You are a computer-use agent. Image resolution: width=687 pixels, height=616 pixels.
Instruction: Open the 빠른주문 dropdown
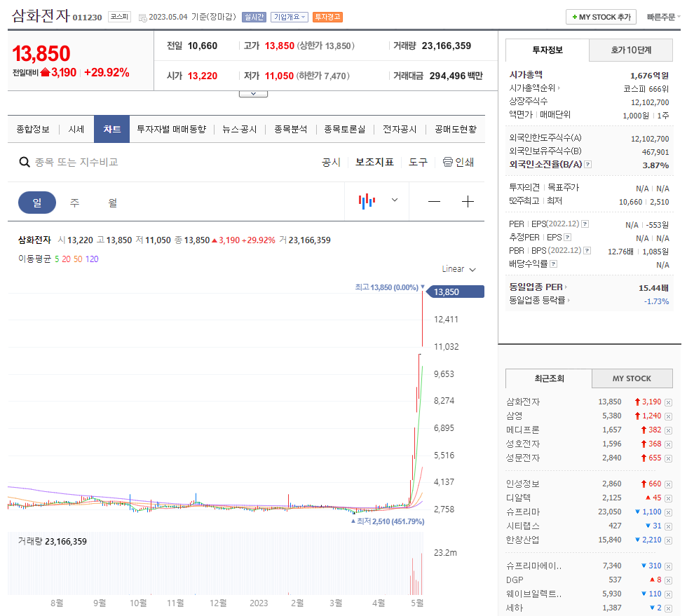tap(663, 17)
